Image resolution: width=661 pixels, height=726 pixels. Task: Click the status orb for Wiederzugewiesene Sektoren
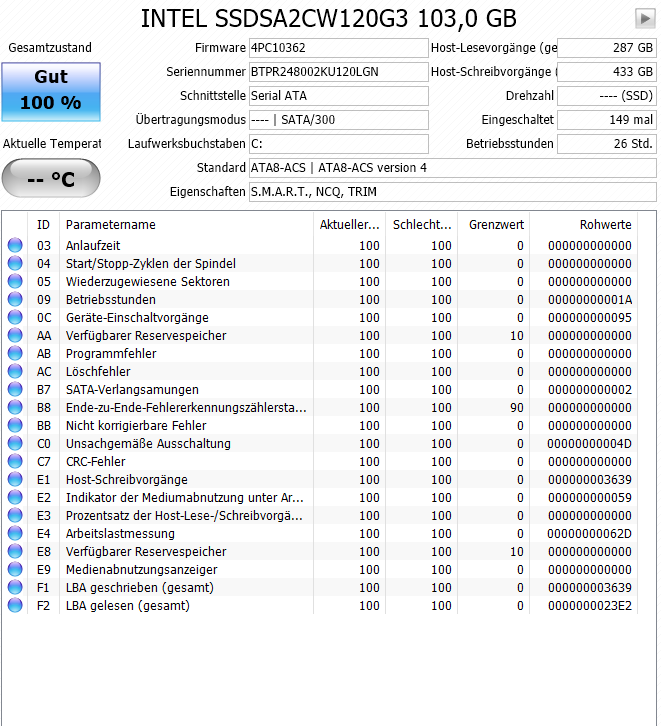tap(15, 281)
